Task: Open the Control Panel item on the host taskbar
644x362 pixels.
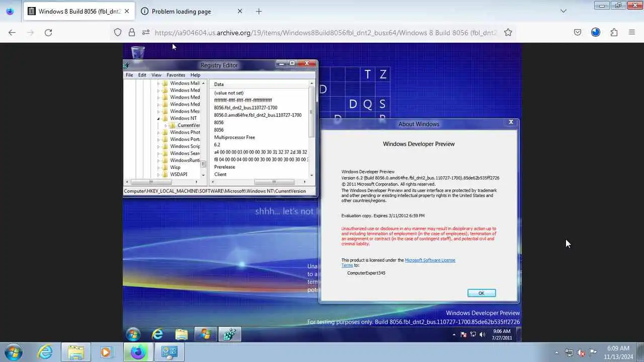Action: pyautogui.click(x=169, y=352)
